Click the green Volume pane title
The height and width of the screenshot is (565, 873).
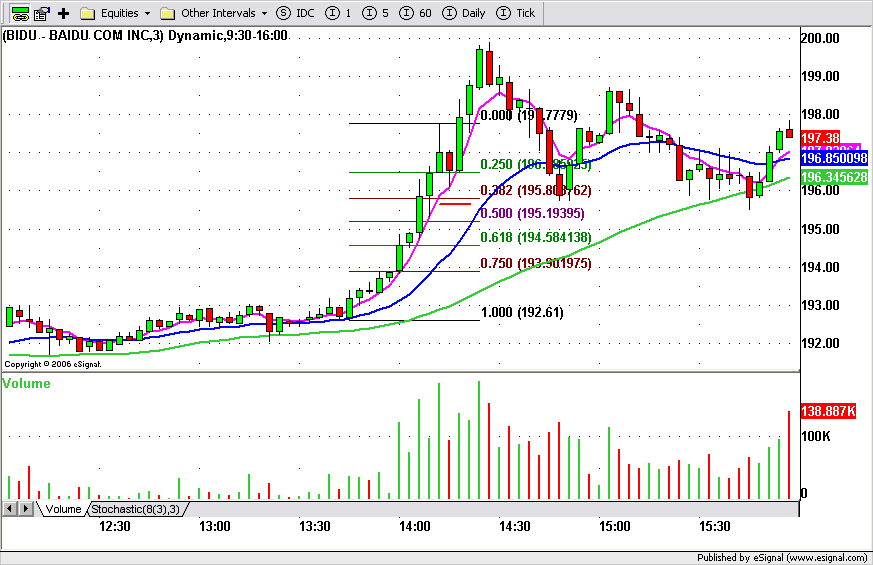pyautogui.click(x=26, y=384)
